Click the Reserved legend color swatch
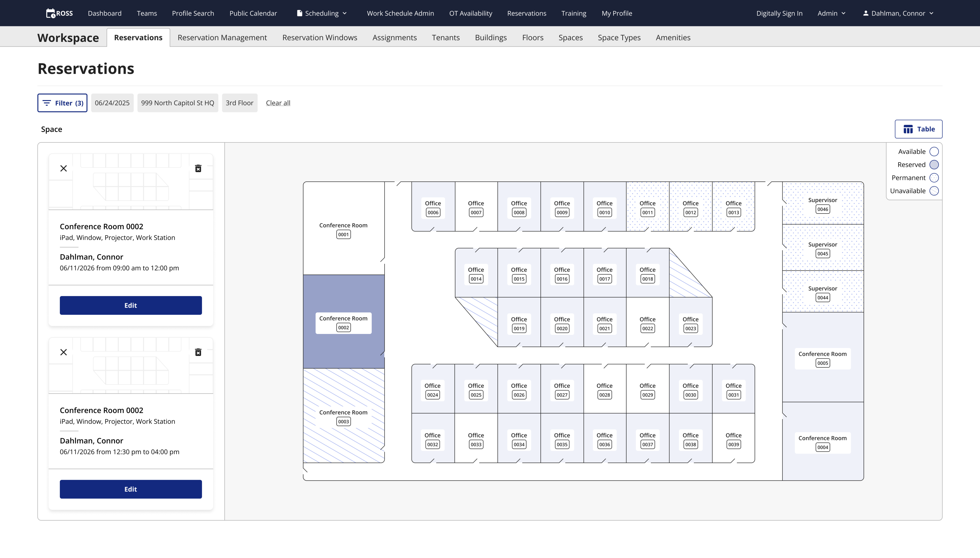The height and width of the screenshot is (558, 980). 934,165
